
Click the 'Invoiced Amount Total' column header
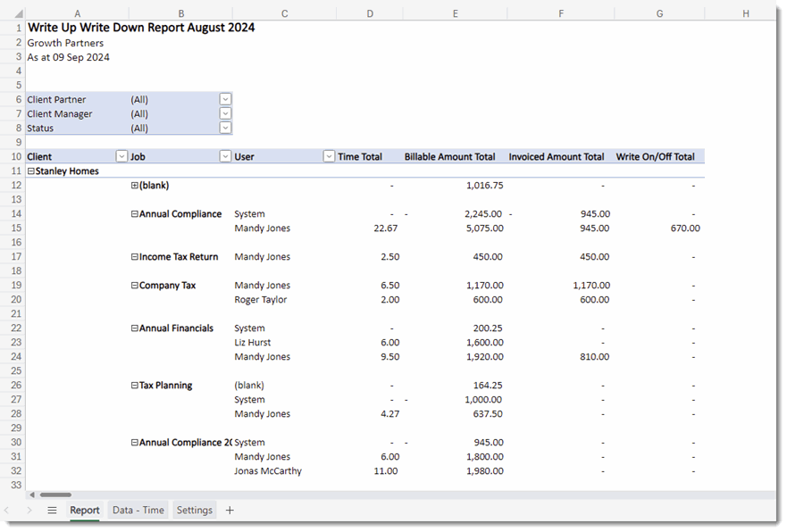tap(557, 156)
